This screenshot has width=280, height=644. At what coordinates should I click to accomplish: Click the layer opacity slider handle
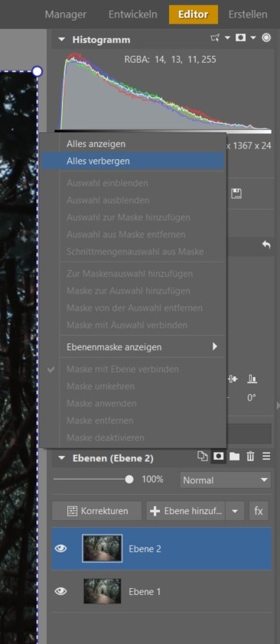129,480
